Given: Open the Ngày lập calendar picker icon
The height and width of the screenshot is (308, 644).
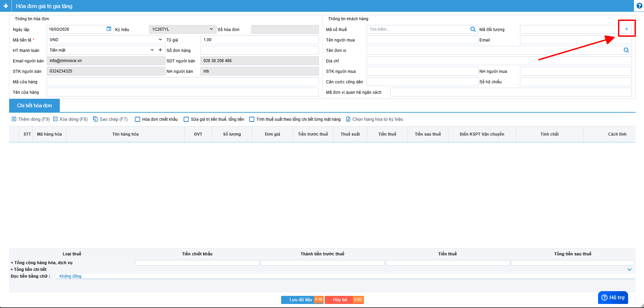Looking at the screenshot, I should [x=109, y=29].
